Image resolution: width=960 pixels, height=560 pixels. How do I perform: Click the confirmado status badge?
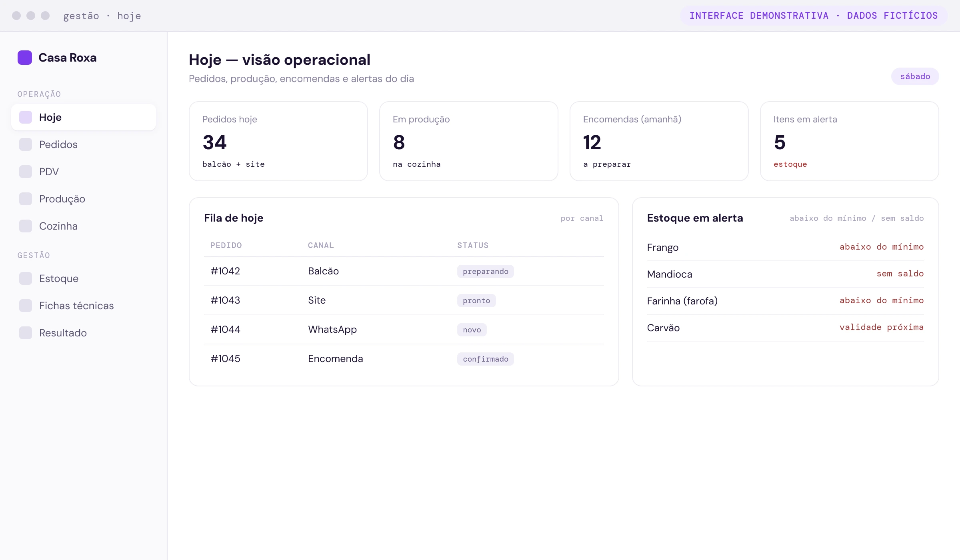[486, 359]
